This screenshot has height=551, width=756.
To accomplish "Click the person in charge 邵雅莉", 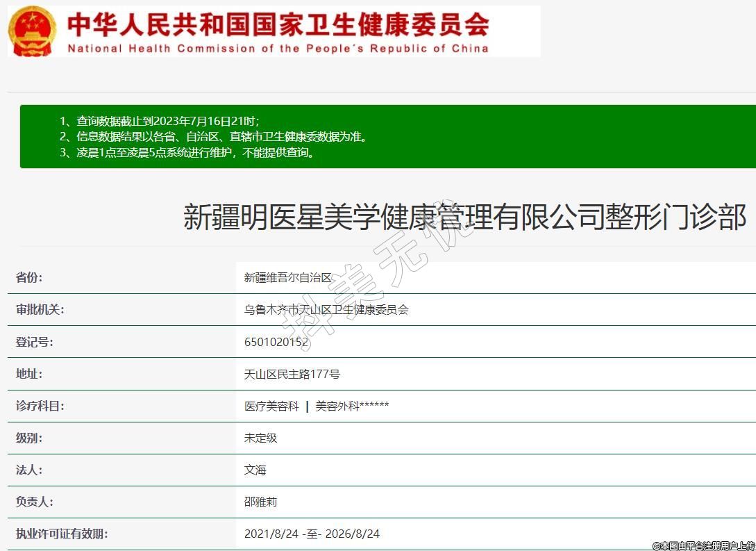I will pos(260,502).
